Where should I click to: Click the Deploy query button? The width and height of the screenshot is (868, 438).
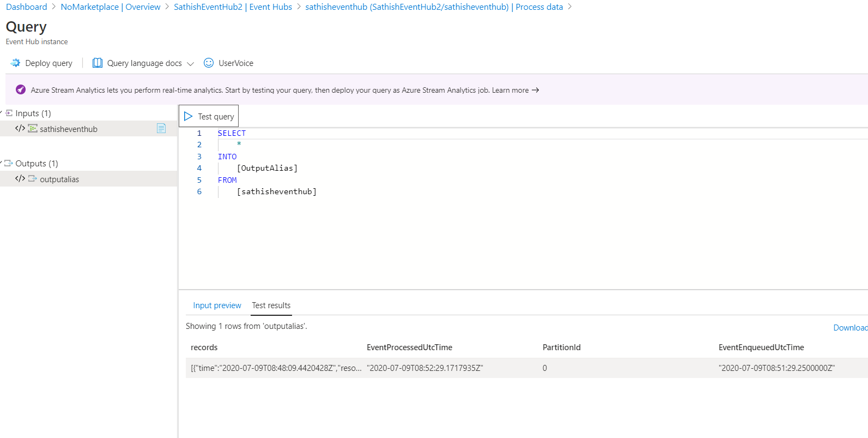[x=41, y=63]
